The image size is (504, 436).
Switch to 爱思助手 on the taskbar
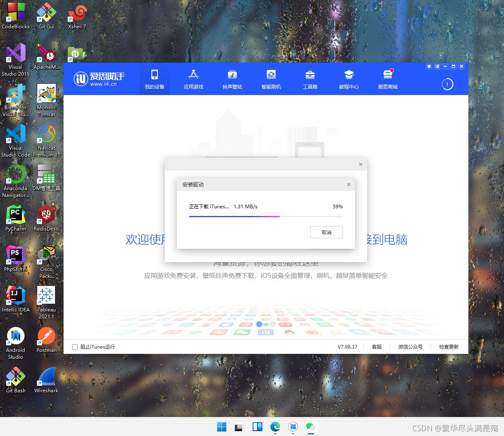pyautogui.click(x=293, y=427)
